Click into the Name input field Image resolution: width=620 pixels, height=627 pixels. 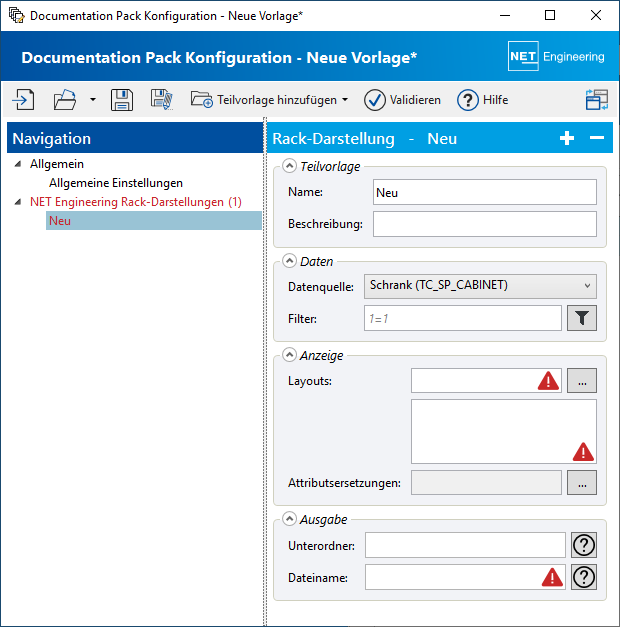[484, 192]
